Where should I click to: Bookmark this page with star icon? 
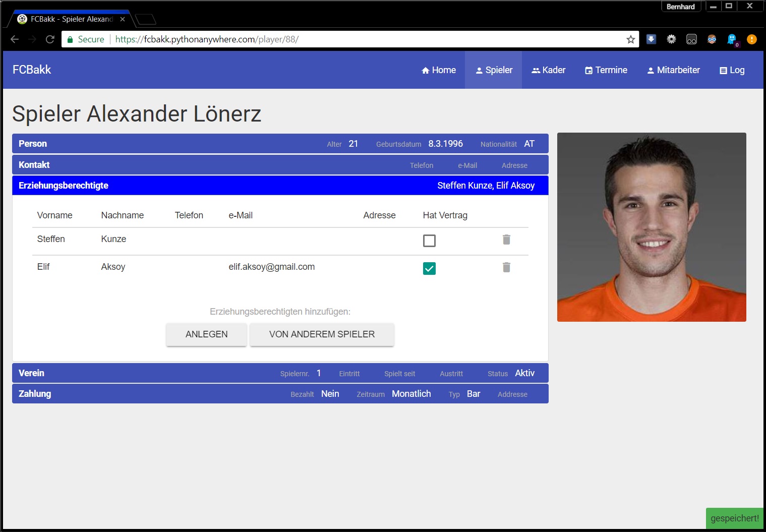(x=630, y=39)
